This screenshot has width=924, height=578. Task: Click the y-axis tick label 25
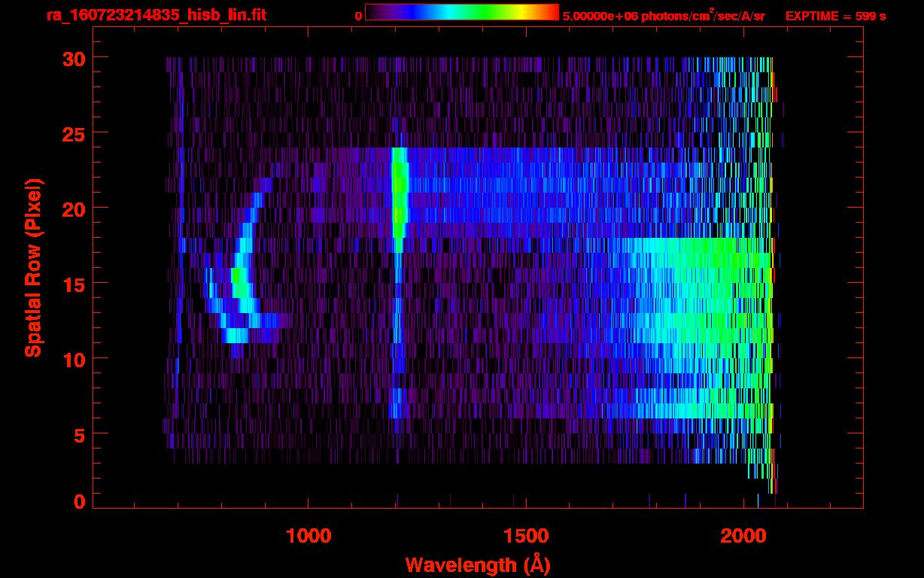click(x=72, y=133)
